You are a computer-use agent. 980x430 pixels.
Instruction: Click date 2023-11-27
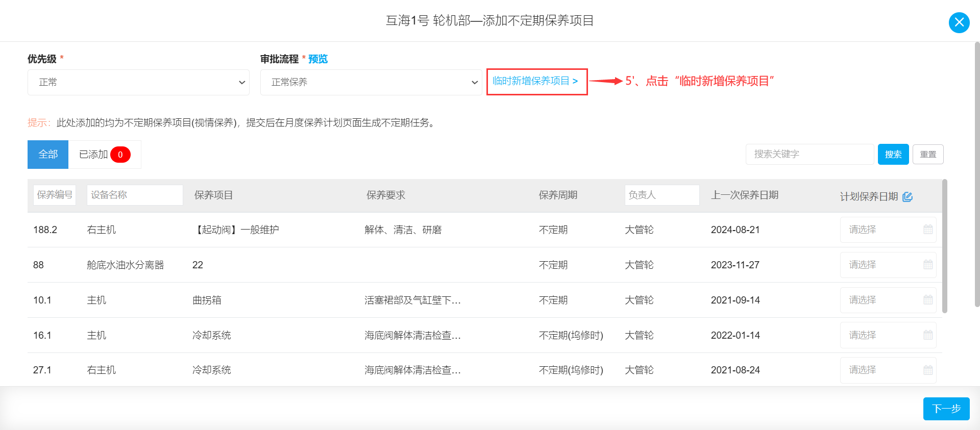[735, 265]
